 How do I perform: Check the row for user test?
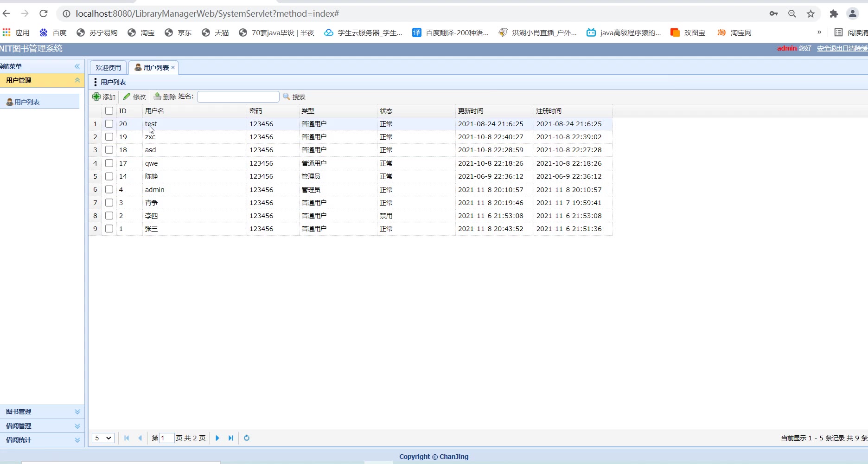pyautogui.click(x=109, y=124)
